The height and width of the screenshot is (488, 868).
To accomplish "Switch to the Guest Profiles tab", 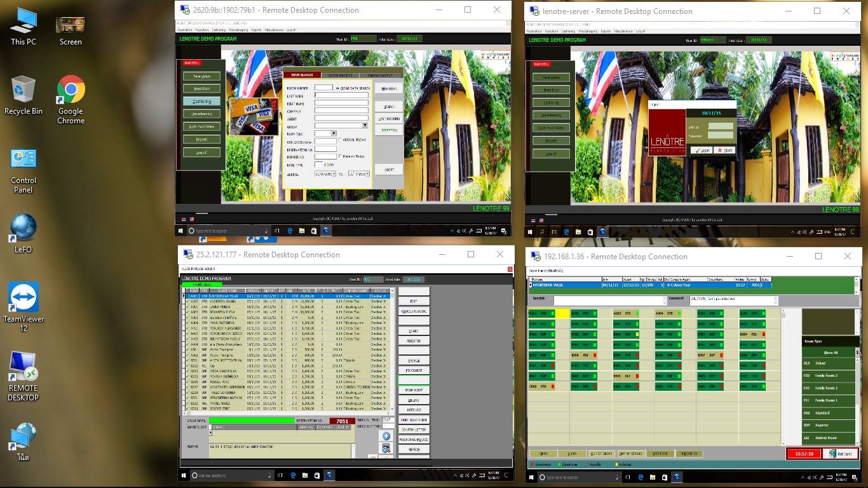I will [341, 75].
